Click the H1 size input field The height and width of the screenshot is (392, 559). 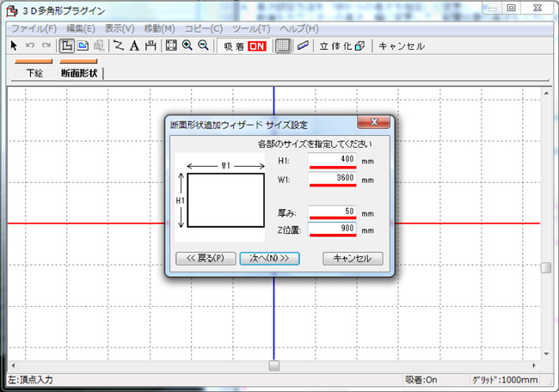332,160
